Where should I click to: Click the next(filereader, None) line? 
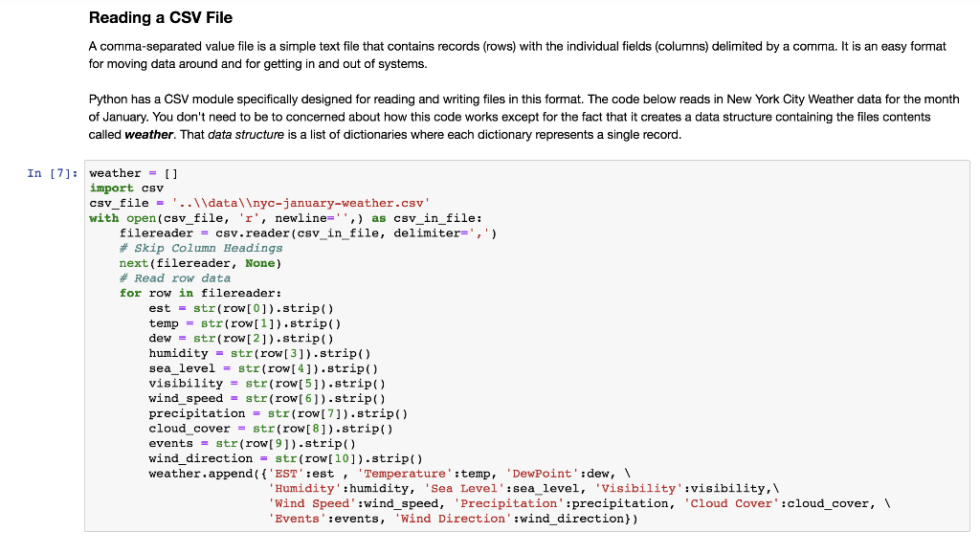coord(201,263)
